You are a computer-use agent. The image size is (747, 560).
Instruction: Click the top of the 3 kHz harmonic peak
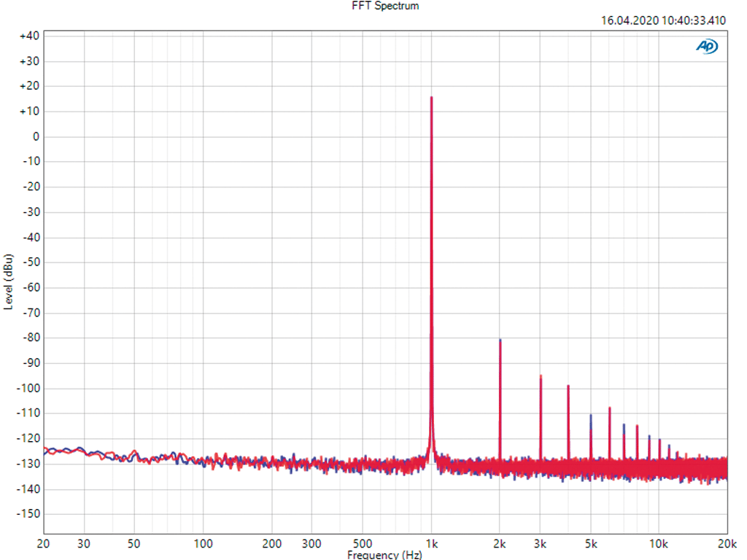541,376
